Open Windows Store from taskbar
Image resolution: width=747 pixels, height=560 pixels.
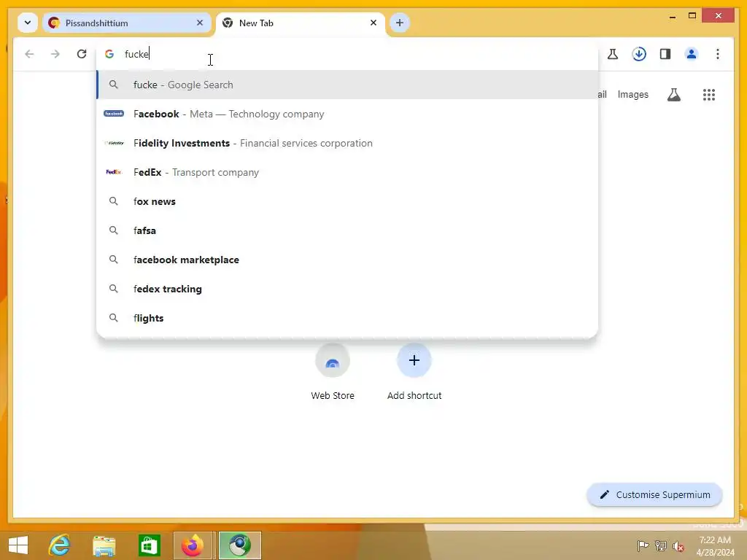pos(149,545)
